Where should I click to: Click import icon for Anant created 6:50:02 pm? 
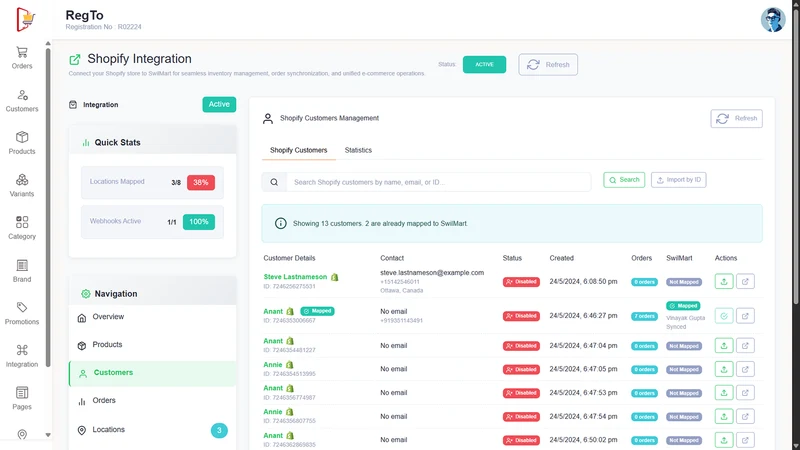(x=723, y=440)
